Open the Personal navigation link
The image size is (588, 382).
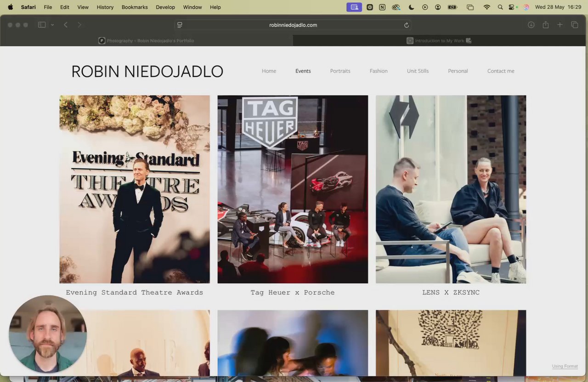pos(458,71)
